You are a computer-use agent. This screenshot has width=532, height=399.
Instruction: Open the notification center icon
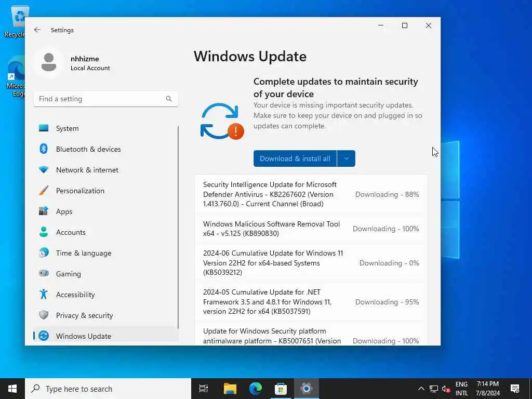click(x=515, y=389)
